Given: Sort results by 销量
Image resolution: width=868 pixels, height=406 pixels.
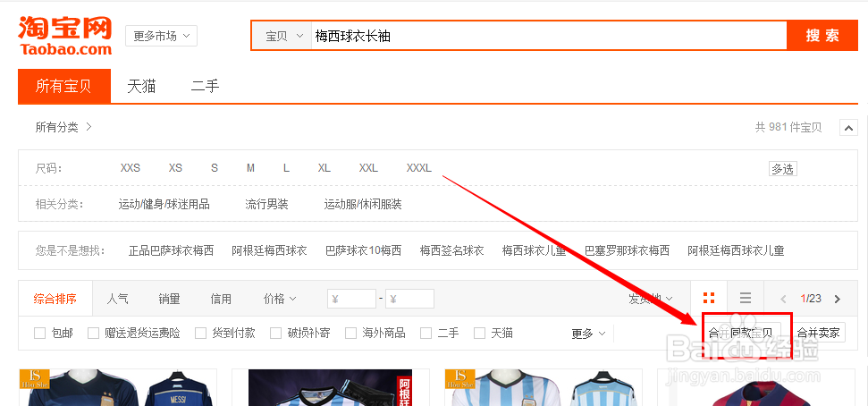Looking at the screenshot, I should tap(169, 299).
